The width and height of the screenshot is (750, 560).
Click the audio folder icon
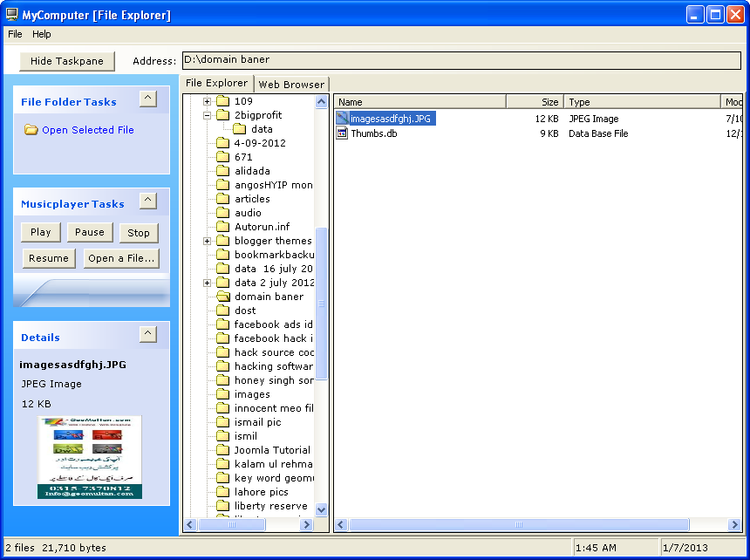coord(222,212)
